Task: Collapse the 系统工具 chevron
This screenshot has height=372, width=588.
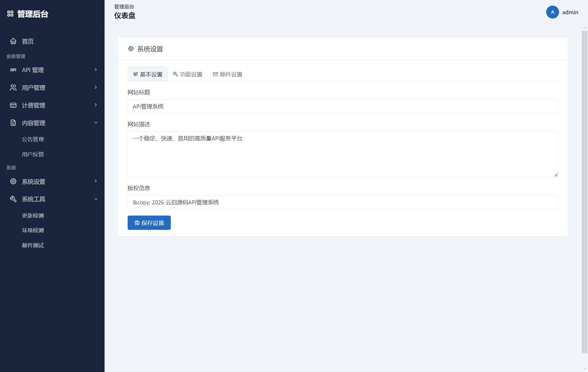Action: pyautogui.click(x=96, y=199)
